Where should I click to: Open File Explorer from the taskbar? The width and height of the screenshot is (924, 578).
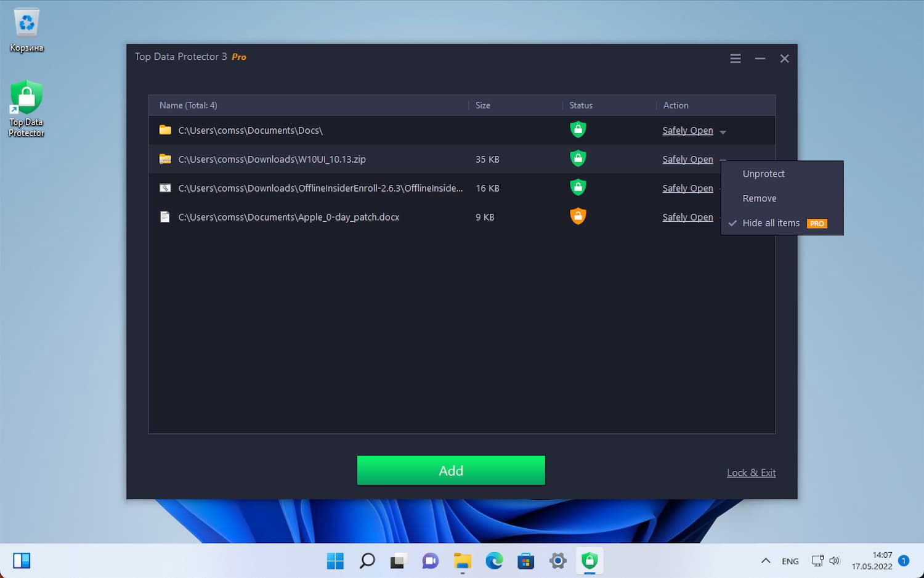[462, 561]
